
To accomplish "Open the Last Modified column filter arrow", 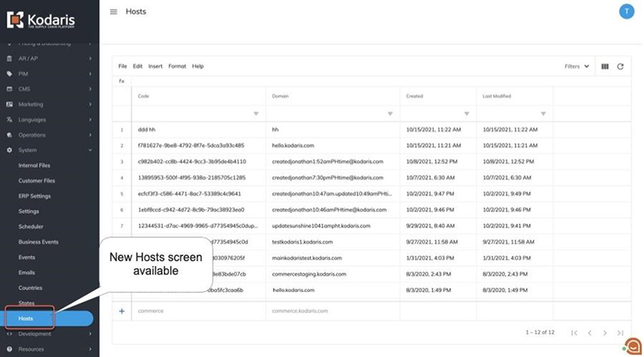I will click(543, 114).
